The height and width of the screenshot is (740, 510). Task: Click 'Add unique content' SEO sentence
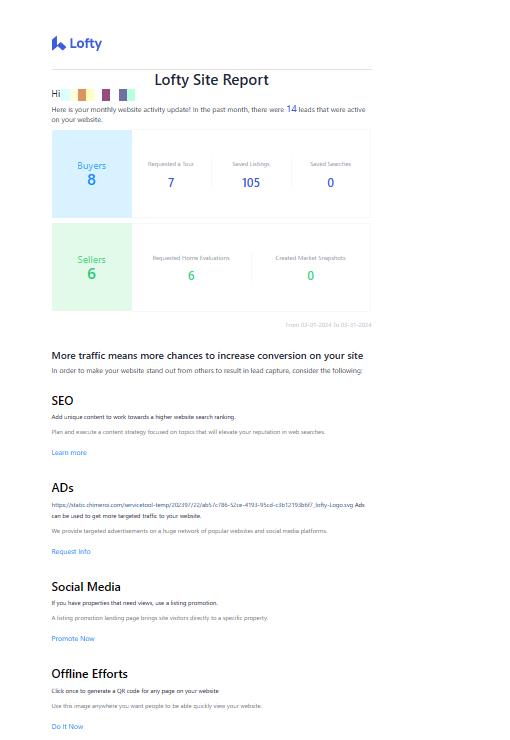[x=143, y=417]
